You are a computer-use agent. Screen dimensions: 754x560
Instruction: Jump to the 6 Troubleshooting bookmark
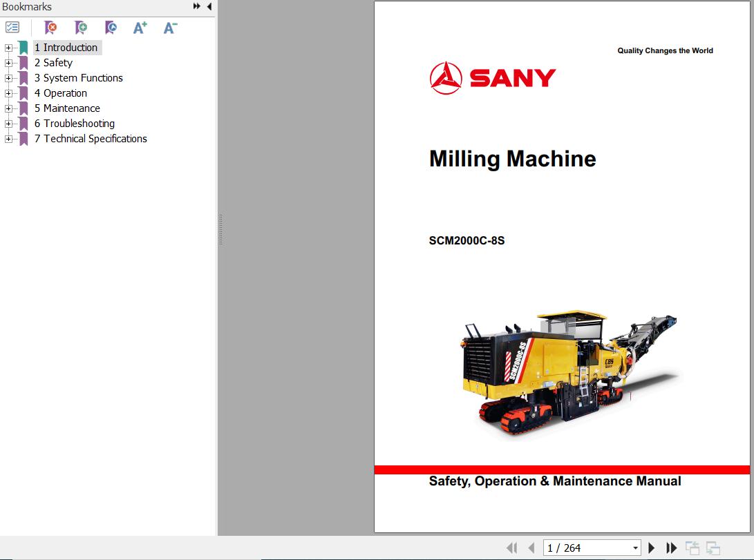[x=75, y=124]
